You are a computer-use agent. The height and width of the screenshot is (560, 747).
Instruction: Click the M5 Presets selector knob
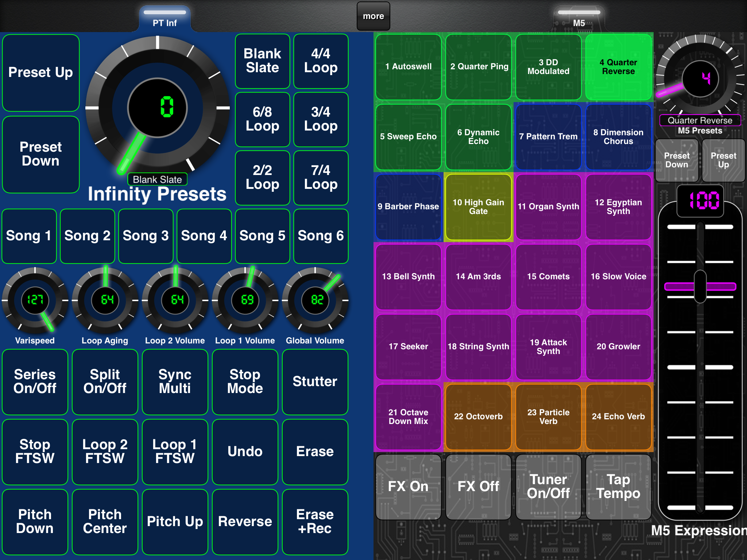coord(700,79)
